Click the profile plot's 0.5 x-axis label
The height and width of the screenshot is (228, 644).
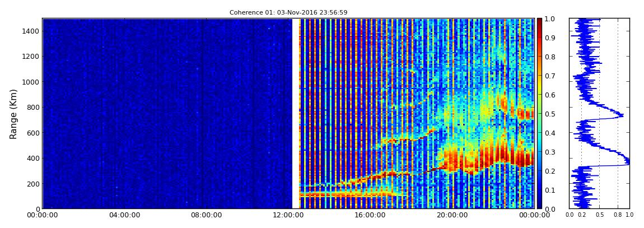[x=600, y=215]
